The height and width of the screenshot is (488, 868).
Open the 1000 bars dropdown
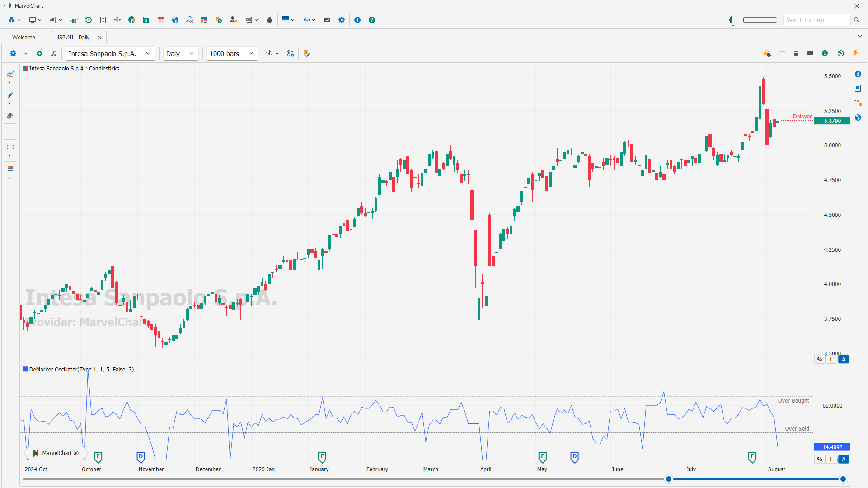click(232, 53)
